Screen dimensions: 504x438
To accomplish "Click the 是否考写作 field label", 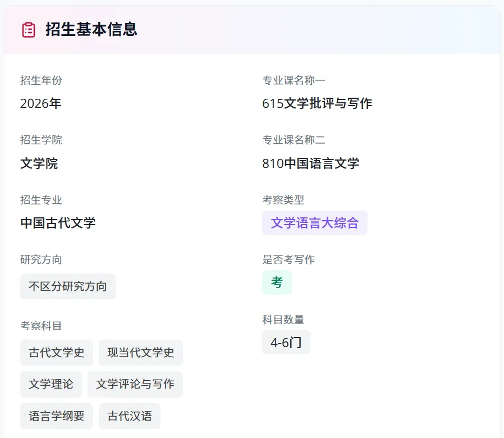I will [288, 259].
